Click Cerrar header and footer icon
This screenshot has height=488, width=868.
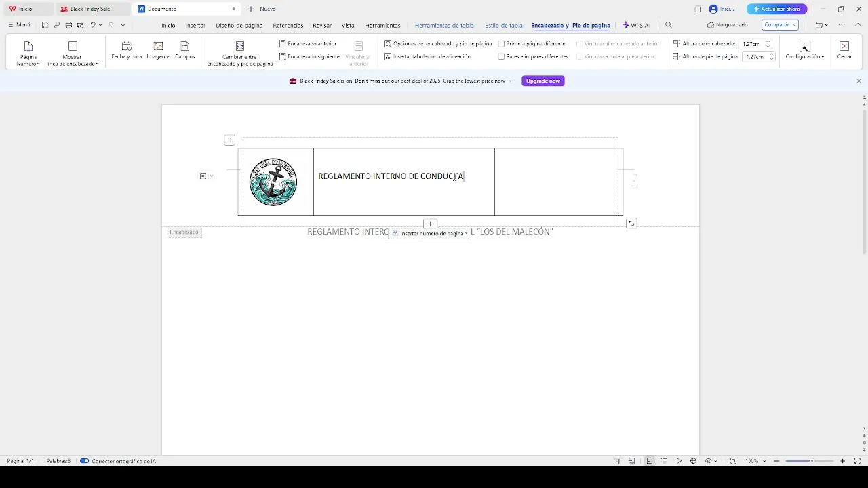pyautogui.click(x=844, y=46)
